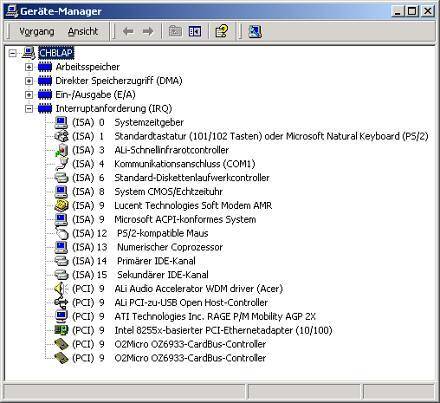This screenshot has width=440, height=403.
Task: Expand Direkter Speicherzugriff (DMA) node
Action: pyautogui.click(x=29, y=81)
